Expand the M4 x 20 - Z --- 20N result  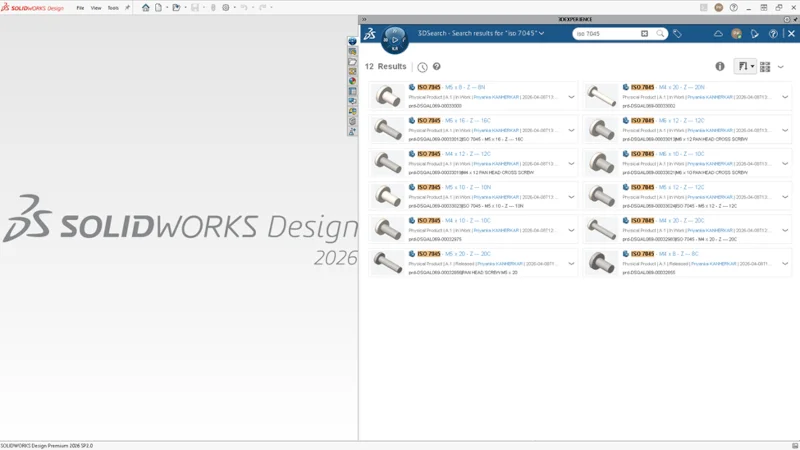click(785, 97)
